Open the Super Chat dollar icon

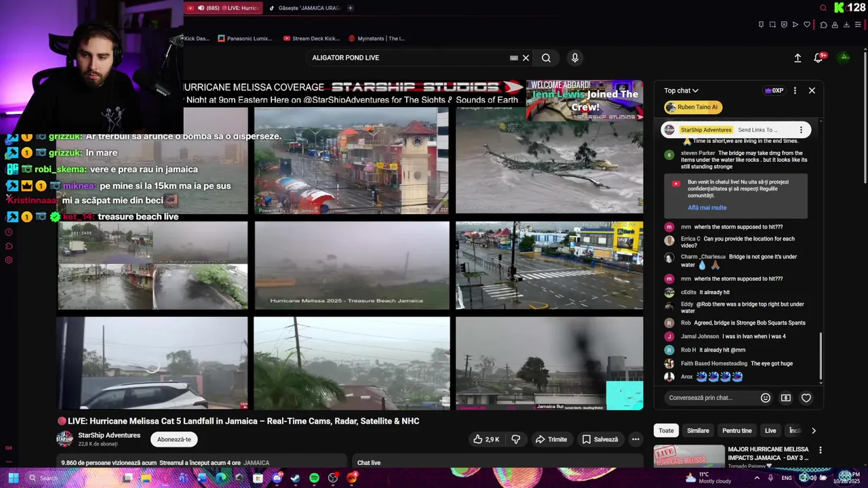786,398
